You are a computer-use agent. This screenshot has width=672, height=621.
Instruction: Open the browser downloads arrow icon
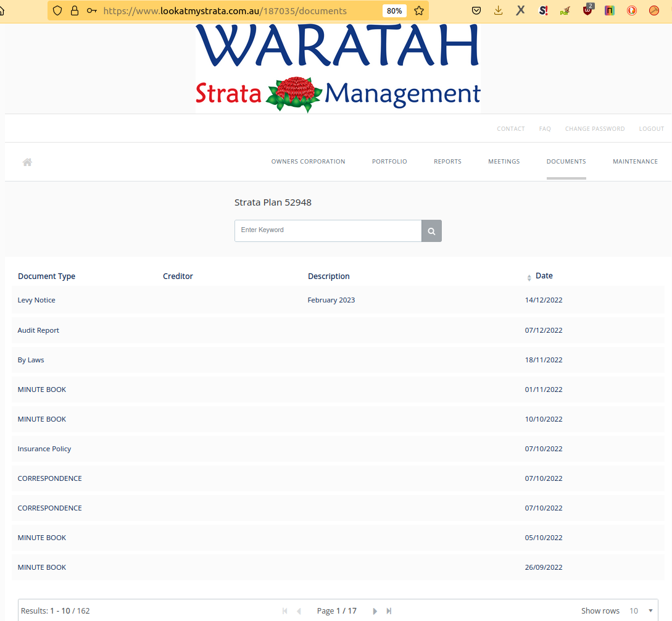pos(499,10)
